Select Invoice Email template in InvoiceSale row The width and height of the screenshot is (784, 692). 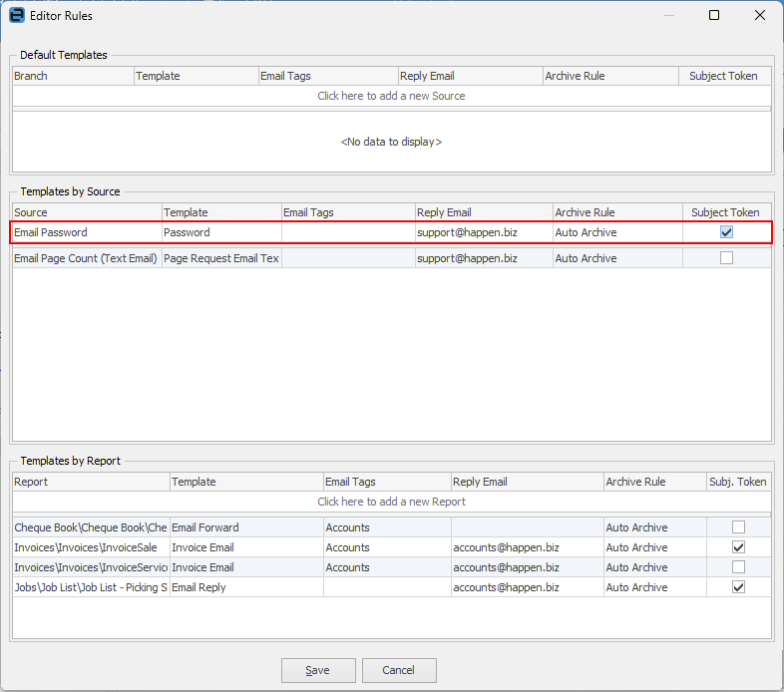[246, 547]
